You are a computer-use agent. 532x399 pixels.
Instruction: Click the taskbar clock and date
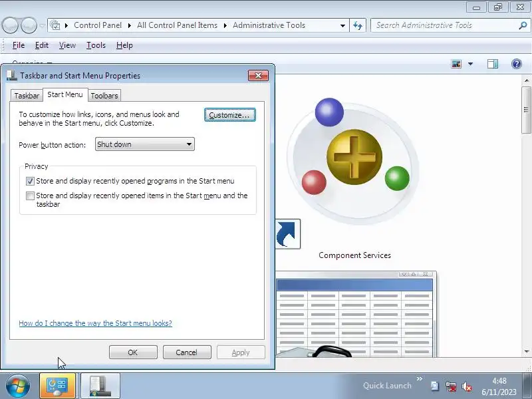499,386
